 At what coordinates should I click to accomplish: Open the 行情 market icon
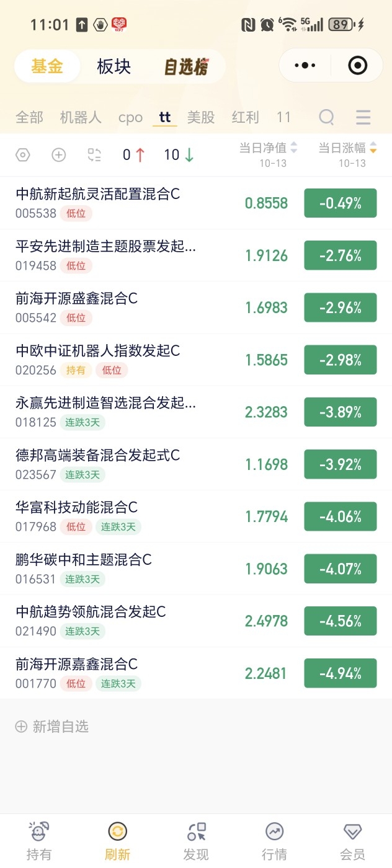click(274, 832)
